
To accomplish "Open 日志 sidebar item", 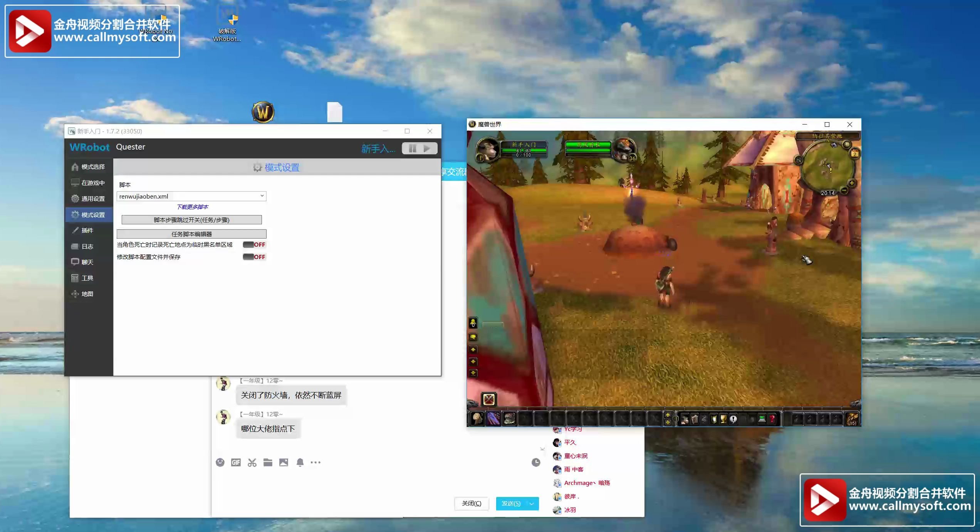I will [x=89, y=246].
